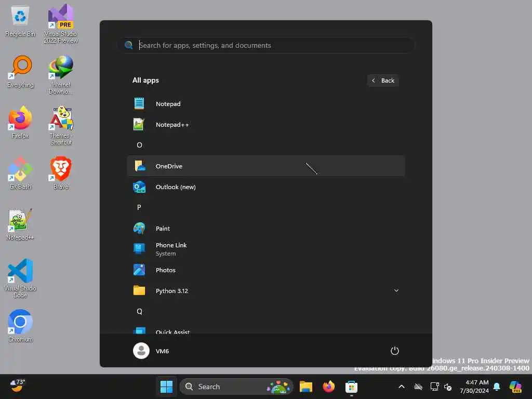Launch Paint from the apps list

tap(266, 229)
